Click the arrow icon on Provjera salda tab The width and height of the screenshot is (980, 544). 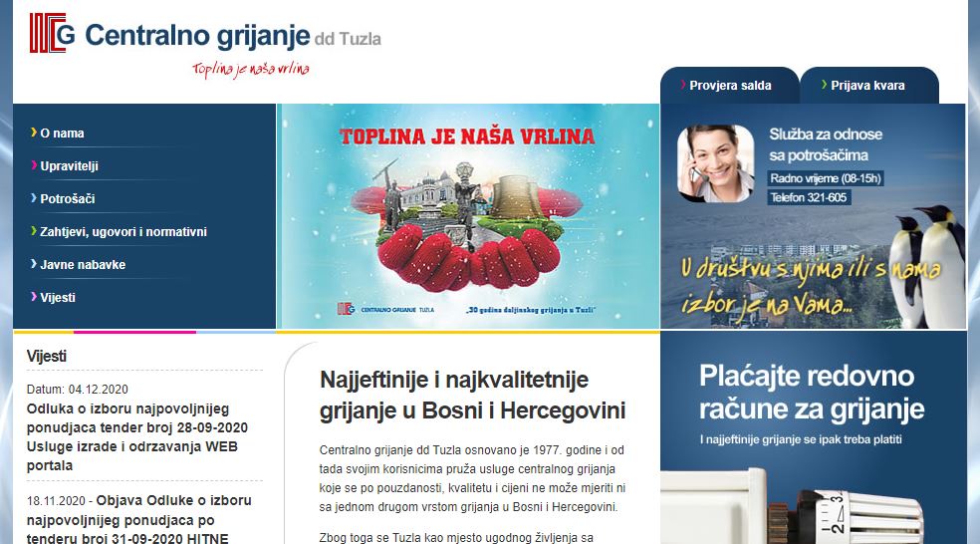683,85
